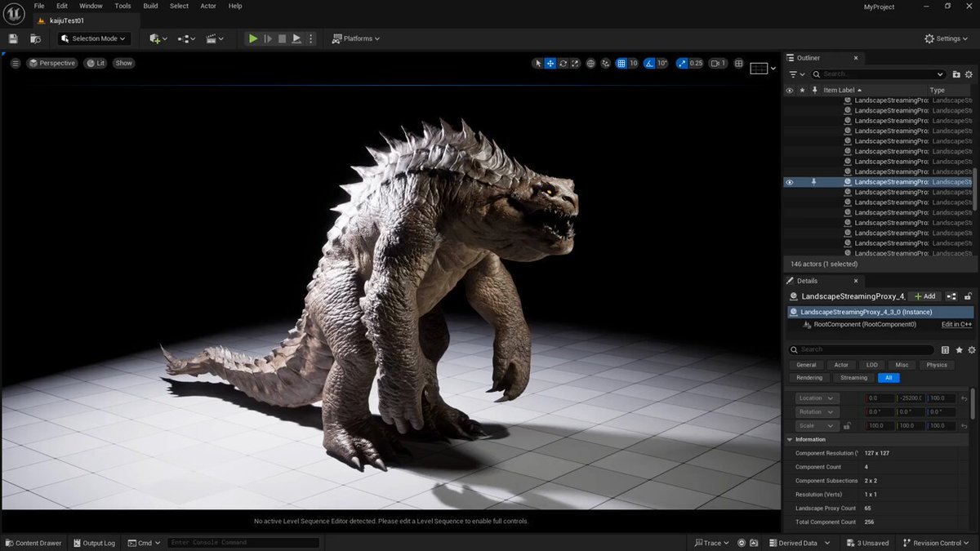Click the Blueprint/add script icon in Details

click(951, 296)
